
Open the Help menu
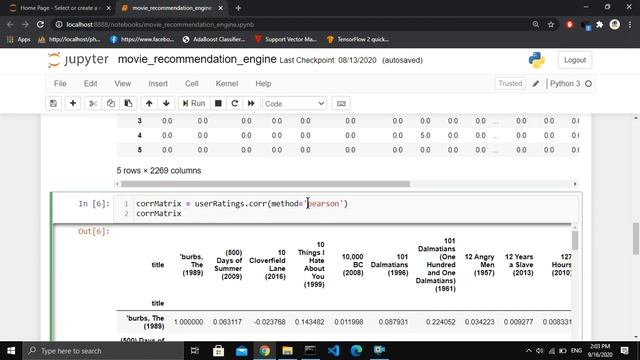click(263, 84)
